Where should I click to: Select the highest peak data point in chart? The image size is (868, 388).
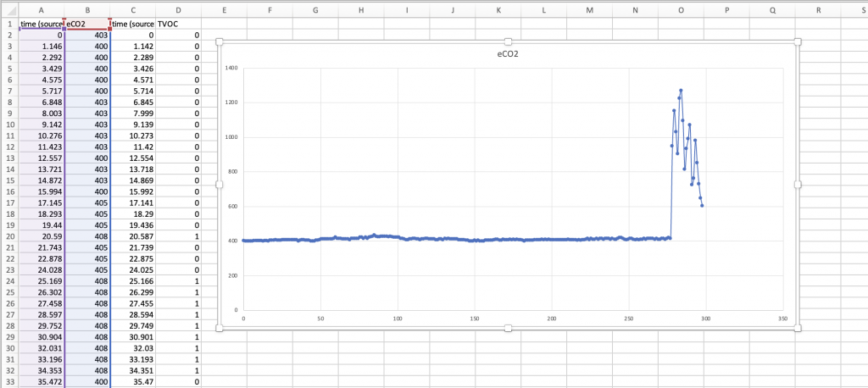click(681, 90)
